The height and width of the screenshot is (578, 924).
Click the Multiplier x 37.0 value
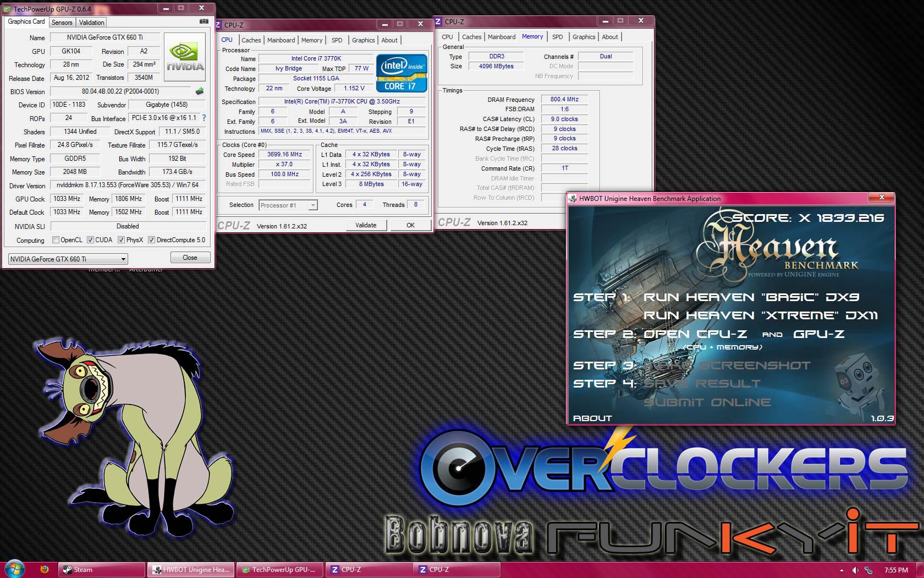pos(284,165)
